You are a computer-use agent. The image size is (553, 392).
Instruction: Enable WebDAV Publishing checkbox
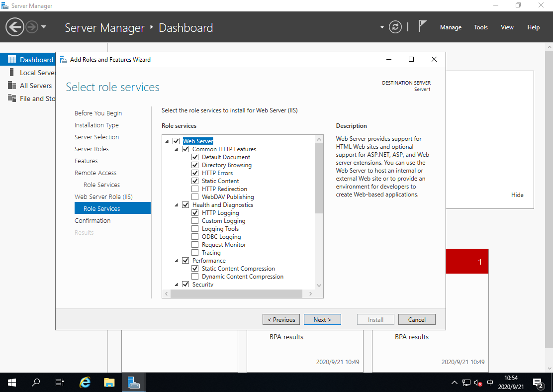point(194,196)
